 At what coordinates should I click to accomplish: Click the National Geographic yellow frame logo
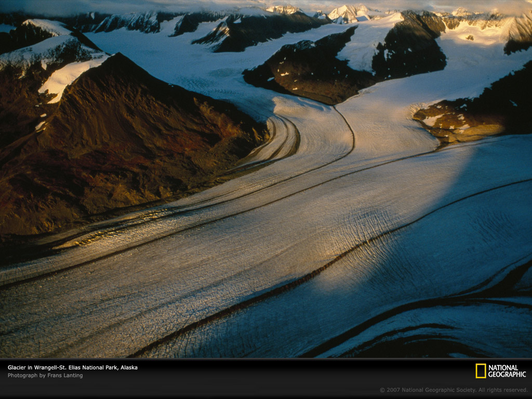pos(481,371)
